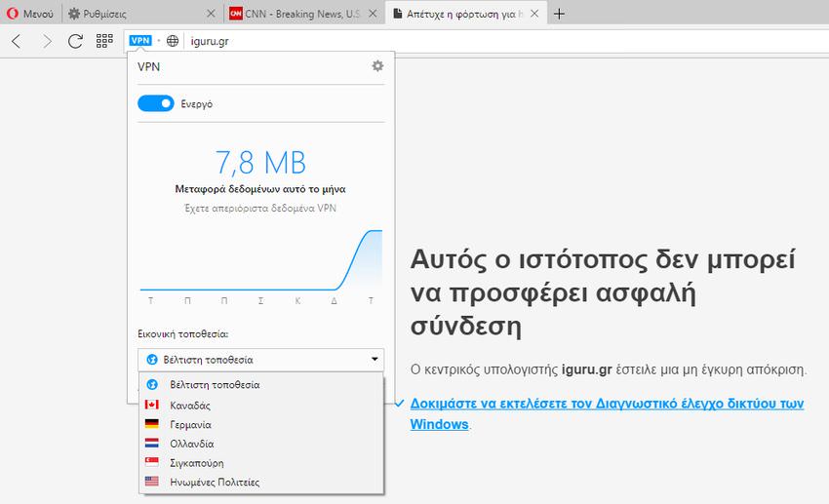Select Ολλανδία from the location list

pyautogui.click(x=190, y=444)
